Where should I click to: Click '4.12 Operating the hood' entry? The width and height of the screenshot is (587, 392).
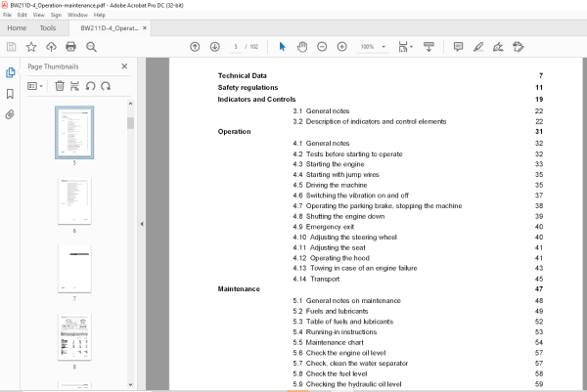332,258
